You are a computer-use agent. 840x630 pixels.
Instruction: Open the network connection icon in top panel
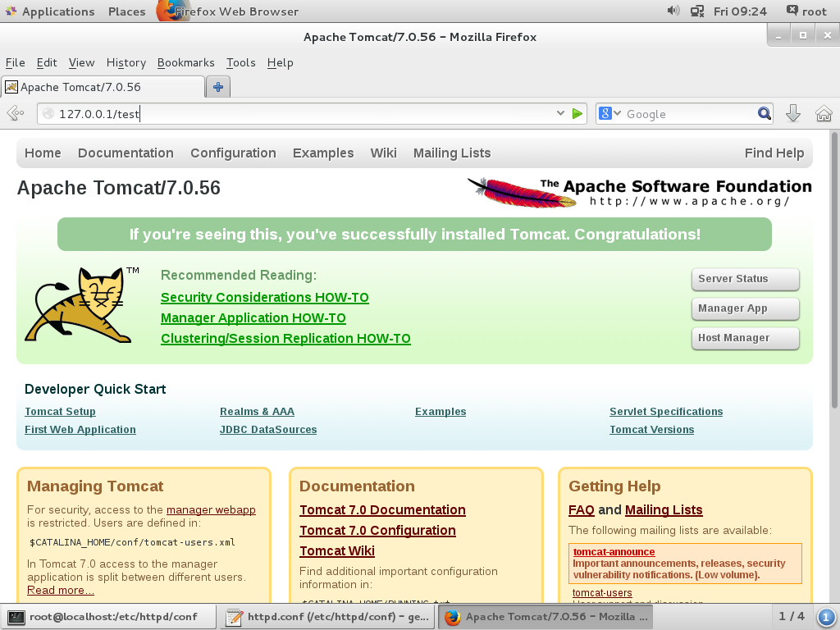click(697, 11)
